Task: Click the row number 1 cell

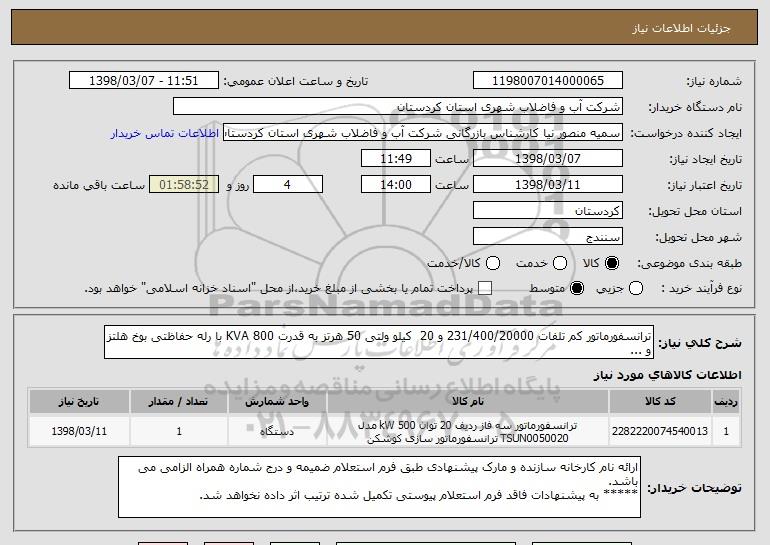Action: tap(726, 431)
